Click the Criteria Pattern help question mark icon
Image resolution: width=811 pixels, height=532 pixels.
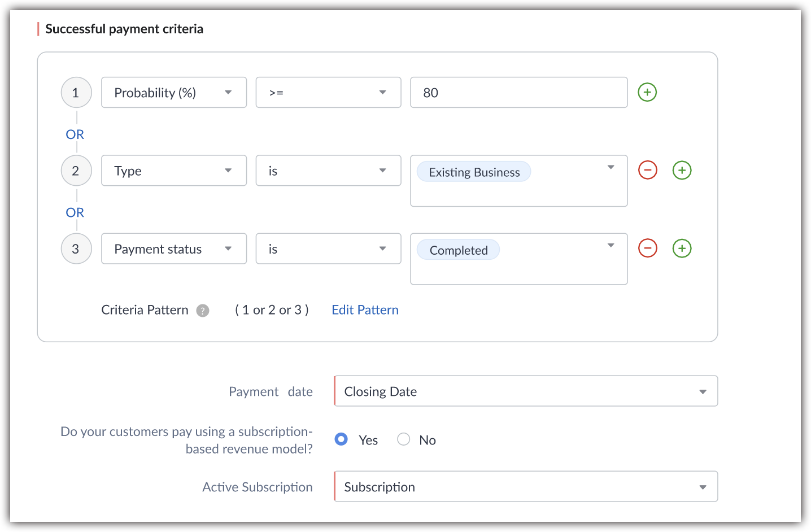203,311
